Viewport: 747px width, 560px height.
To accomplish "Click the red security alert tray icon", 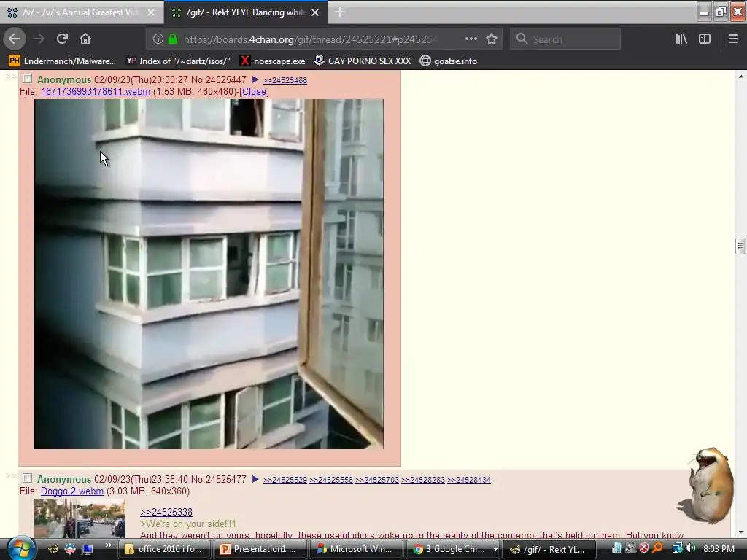I will click(x=643, y=548).
